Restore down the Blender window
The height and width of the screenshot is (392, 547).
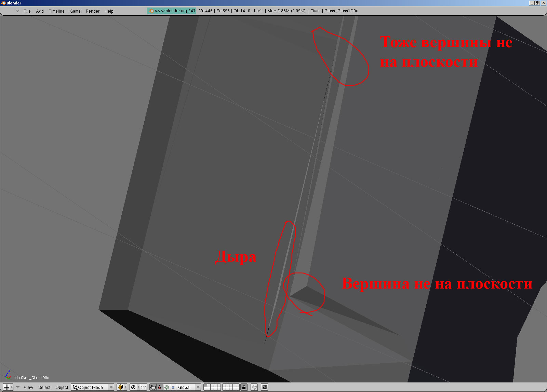[537, 3]
